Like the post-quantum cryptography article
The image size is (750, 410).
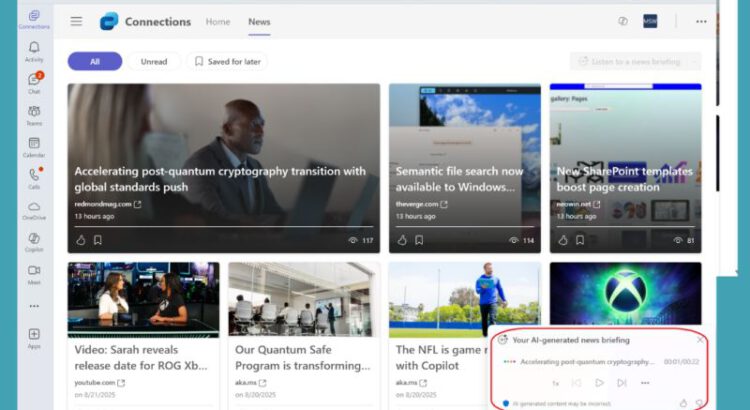(x=81, y=240)
